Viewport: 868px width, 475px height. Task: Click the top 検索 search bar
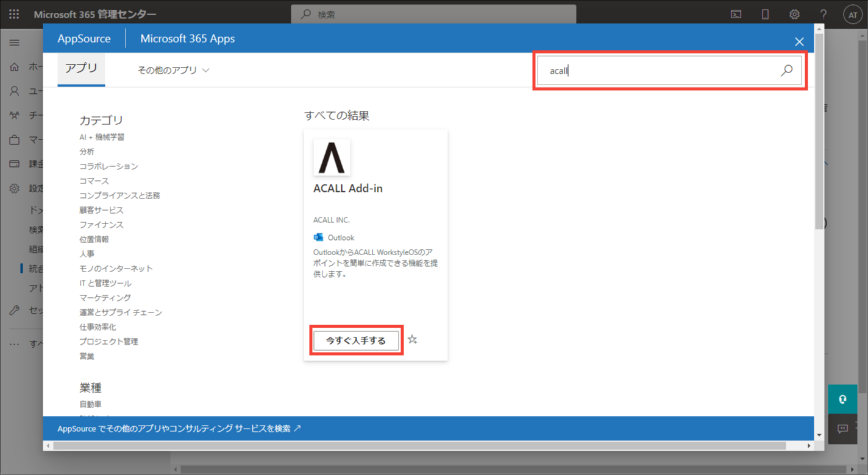click(433, 15)
